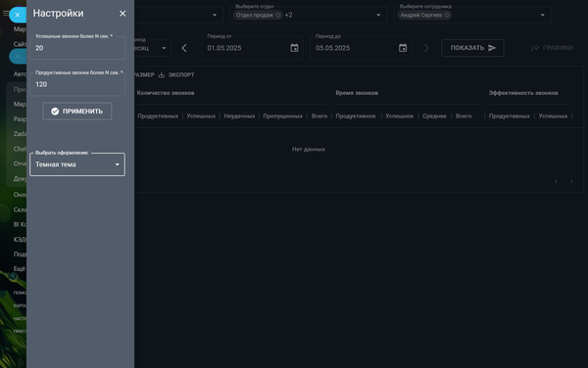Click the Эффективность звонков group header
This screenshot has width=588, height=368.
(x=523, y=93)
